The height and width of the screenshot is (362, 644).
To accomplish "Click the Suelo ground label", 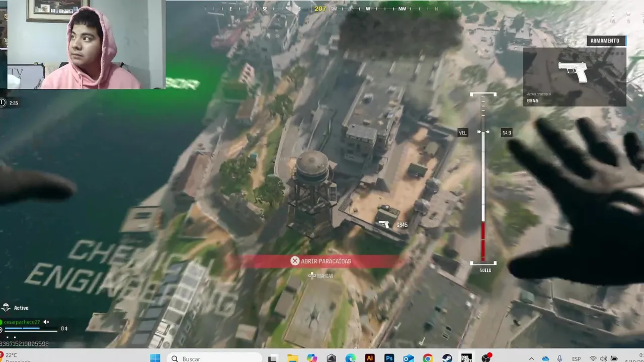I will tap(485, 270).
